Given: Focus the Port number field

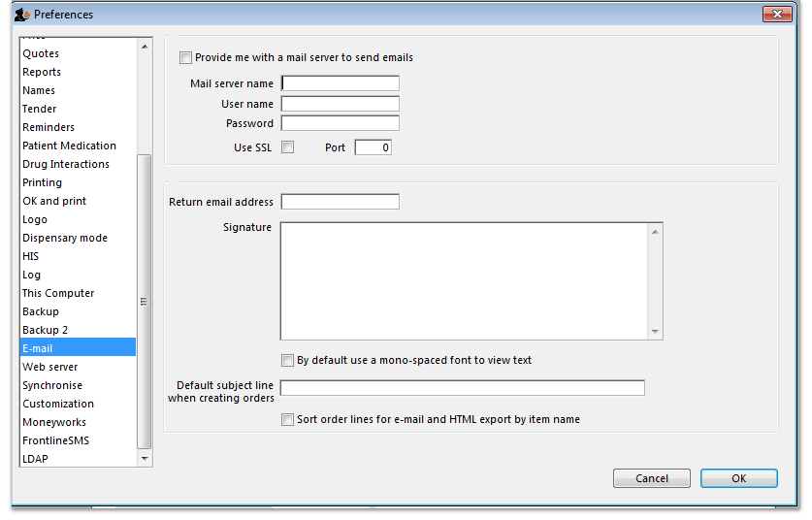Looking at the screenshot, I should click(373, 147).
